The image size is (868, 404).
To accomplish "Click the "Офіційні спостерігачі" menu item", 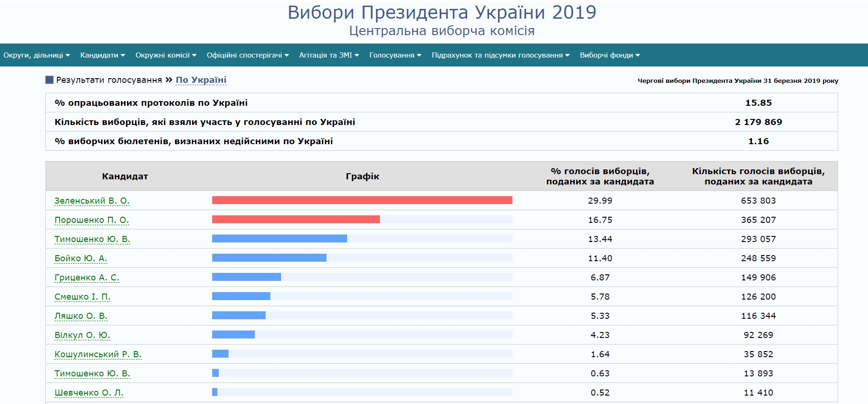I will (248, 55).
